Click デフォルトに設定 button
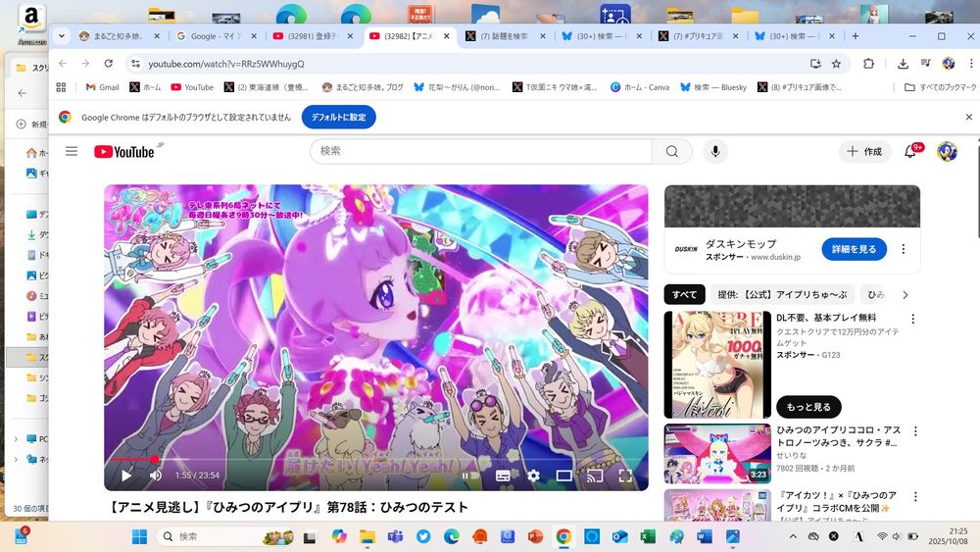 [339, 117]
